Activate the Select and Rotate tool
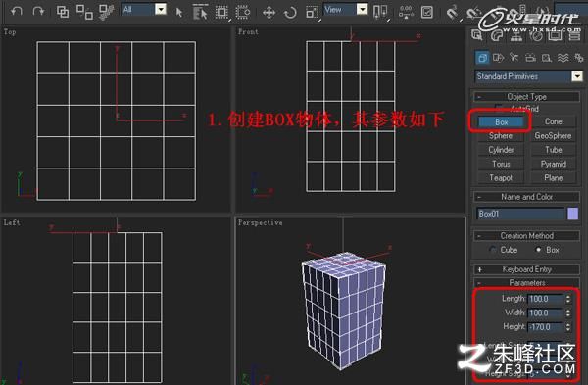Screen dimensions: 588x385 pos(290,12)
